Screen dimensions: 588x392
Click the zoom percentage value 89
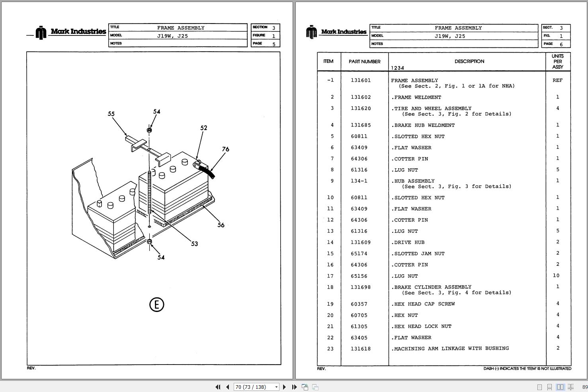pos(585,387)
